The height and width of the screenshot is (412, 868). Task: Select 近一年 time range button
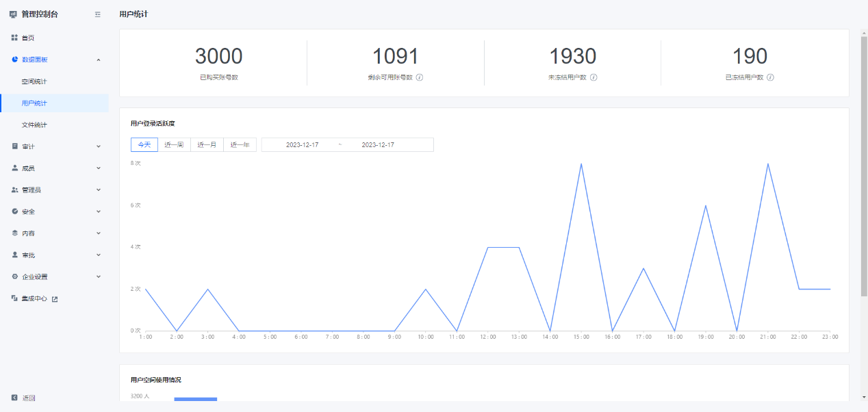tap(240, 145)
